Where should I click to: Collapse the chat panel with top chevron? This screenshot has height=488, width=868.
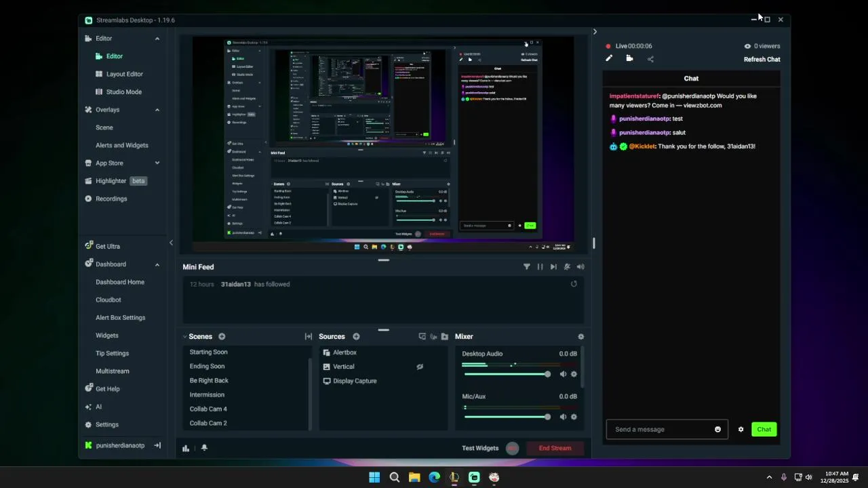(x=595, y=31)
